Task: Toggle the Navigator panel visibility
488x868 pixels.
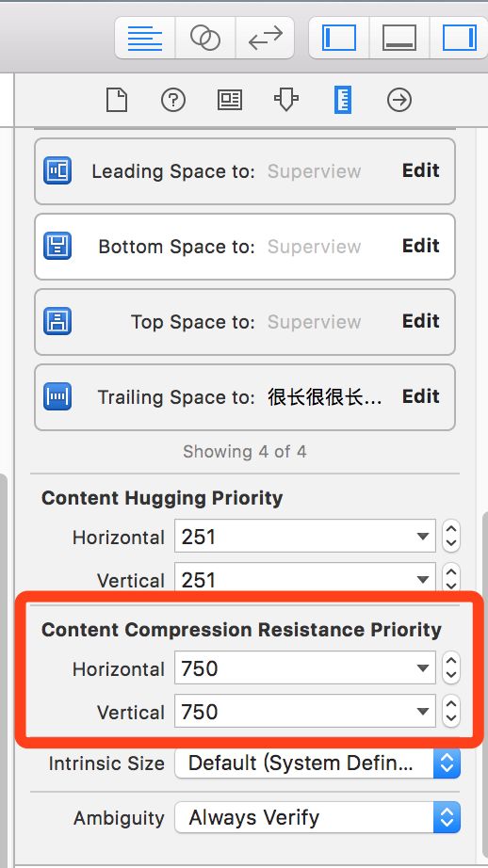Action: [x=339, y=38]
